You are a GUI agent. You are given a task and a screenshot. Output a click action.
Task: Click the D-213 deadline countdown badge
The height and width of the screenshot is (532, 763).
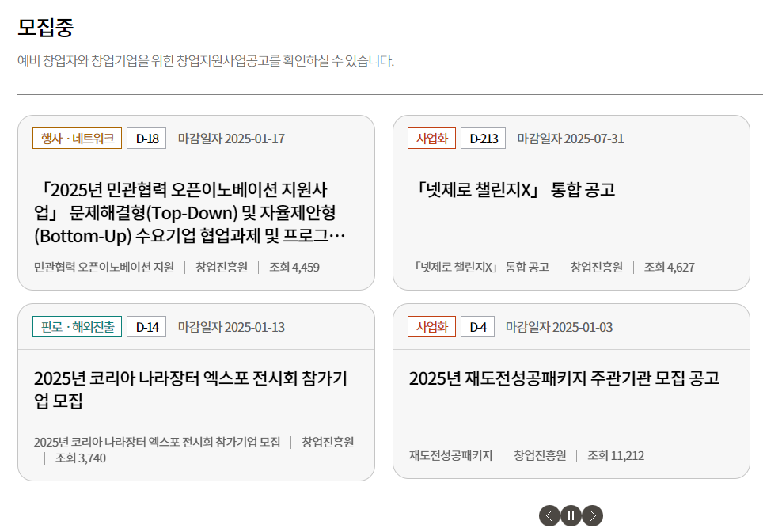(483, 138)
